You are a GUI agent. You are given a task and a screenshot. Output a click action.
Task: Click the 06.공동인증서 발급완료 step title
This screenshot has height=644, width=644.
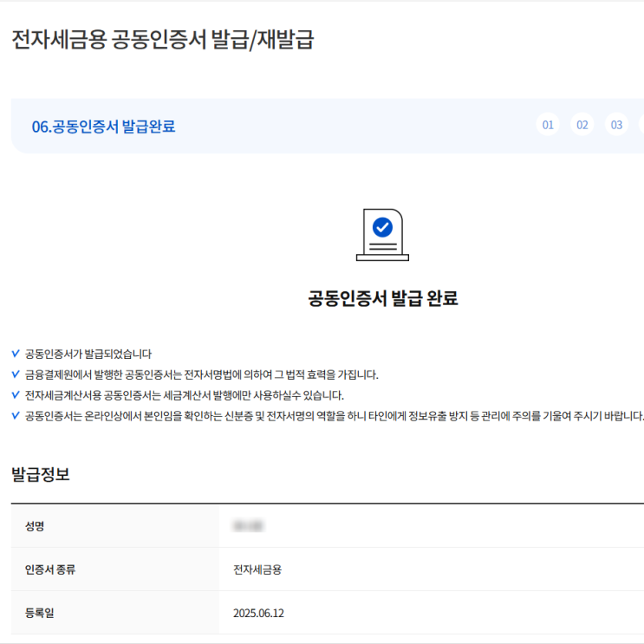103,126
